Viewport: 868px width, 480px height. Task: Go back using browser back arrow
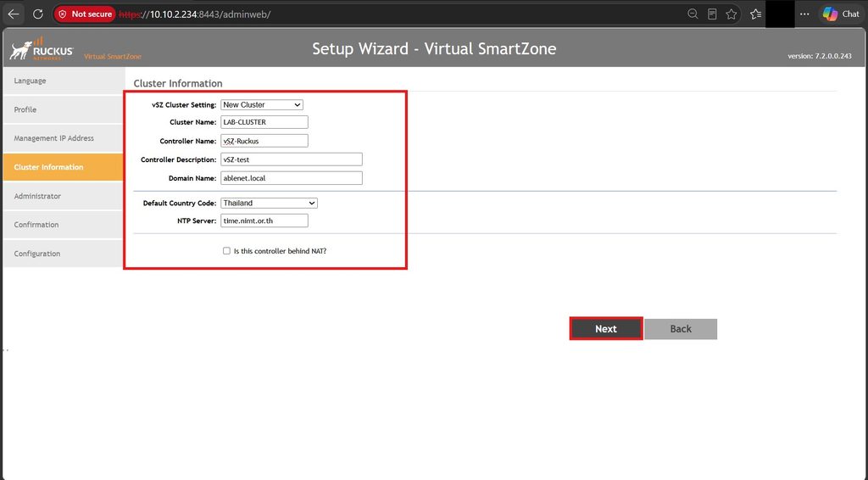[x=14, y=14]
